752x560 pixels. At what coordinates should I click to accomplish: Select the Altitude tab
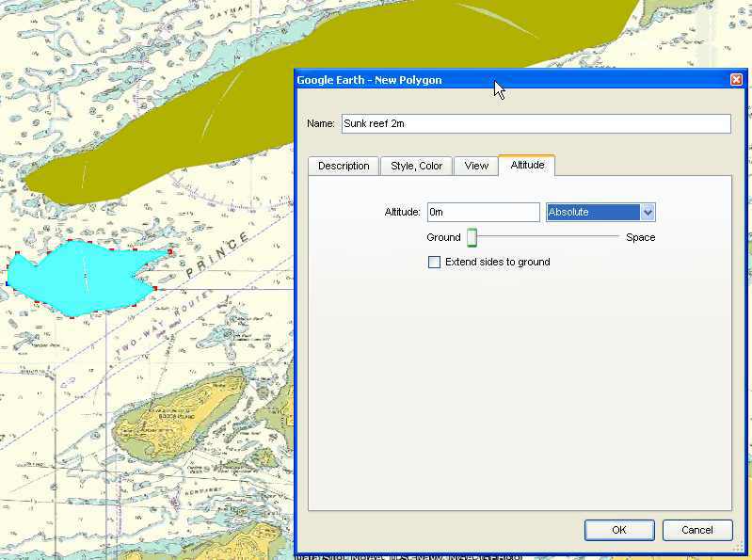click(527, 165)
